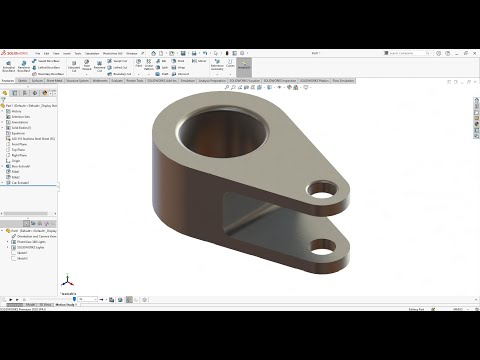Click the Zoom to Fit icon in view toolbar

click(227, 87)
